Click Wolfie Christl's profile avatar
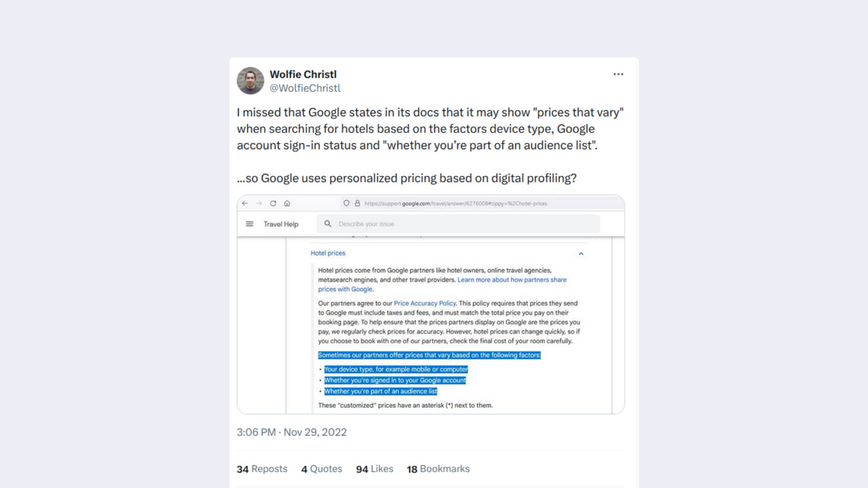The height and width of the screenshot is (488, 868). pyautogui.click(x=250, y=80)
